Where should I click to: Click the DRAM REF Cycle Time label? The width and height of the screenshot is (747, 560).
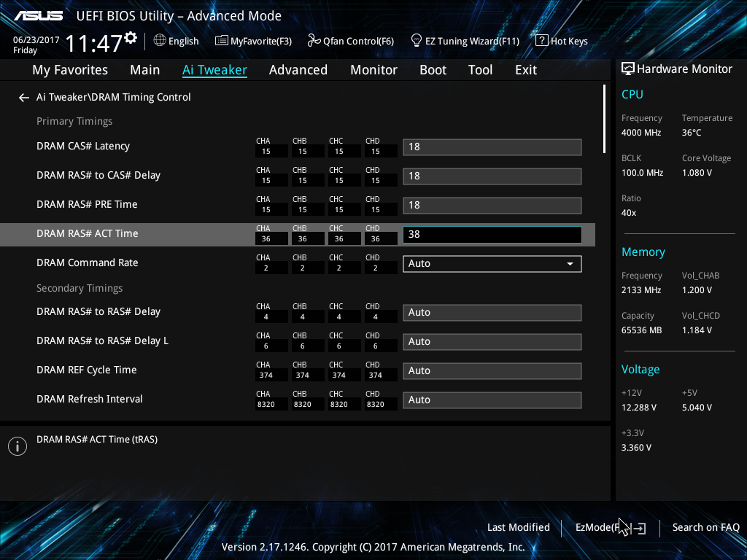coord(86,370)
